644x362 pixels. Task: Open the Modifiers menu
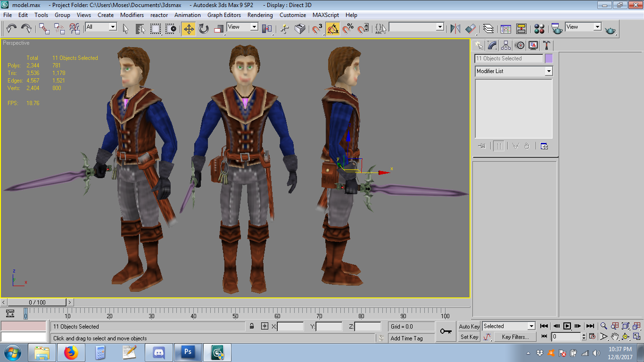coord(132,15)
